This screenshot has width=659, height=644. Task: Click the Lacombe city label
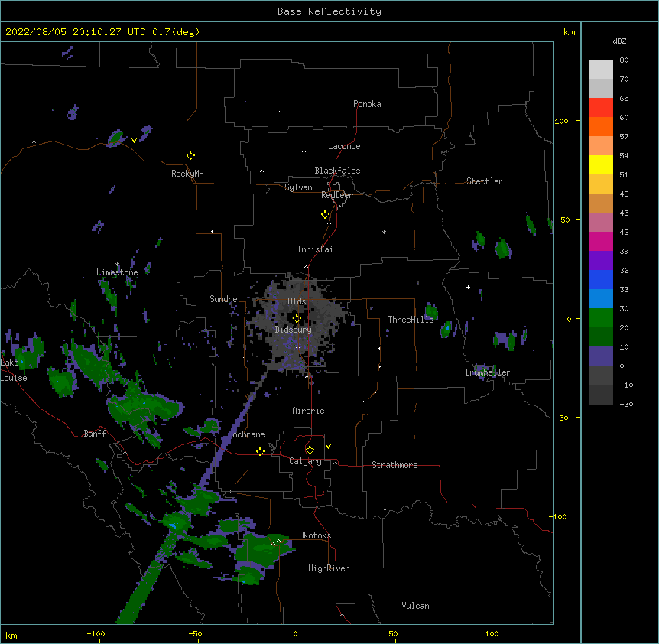pos(344,146)
